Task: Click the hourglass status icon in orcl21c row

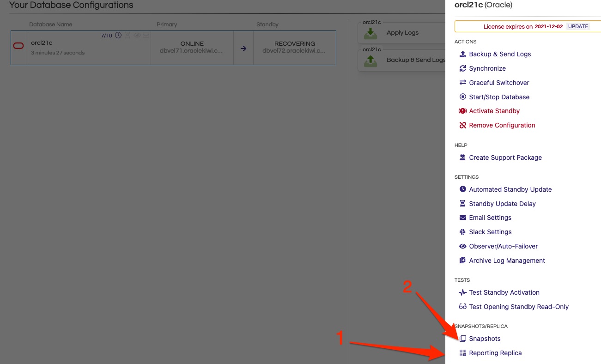Action: pyautogui.click(x=128, y=35)
